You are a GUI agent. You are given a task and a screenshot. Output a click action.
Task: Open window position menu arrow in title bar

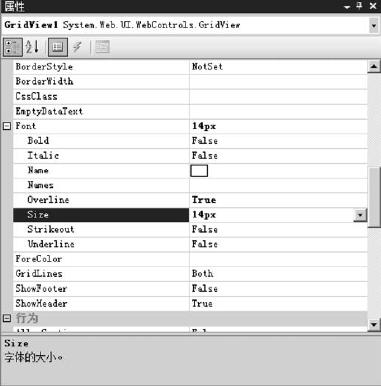(347, 7)
